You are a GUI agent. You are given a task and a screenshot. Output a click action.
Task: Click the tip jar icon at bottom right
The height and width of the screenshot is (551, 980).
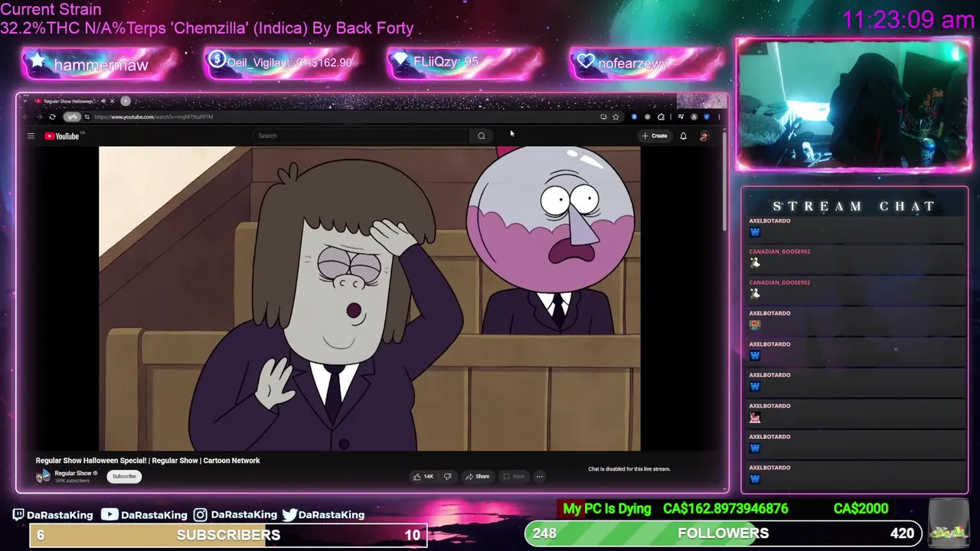pos(949,522)
